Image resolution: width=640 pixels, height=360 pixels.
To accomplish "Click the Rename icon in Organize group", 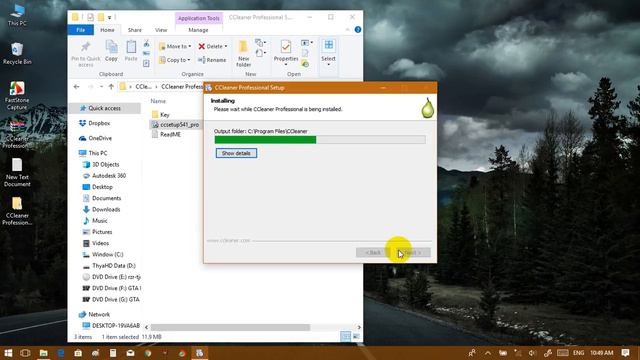I will click(212, 60).
